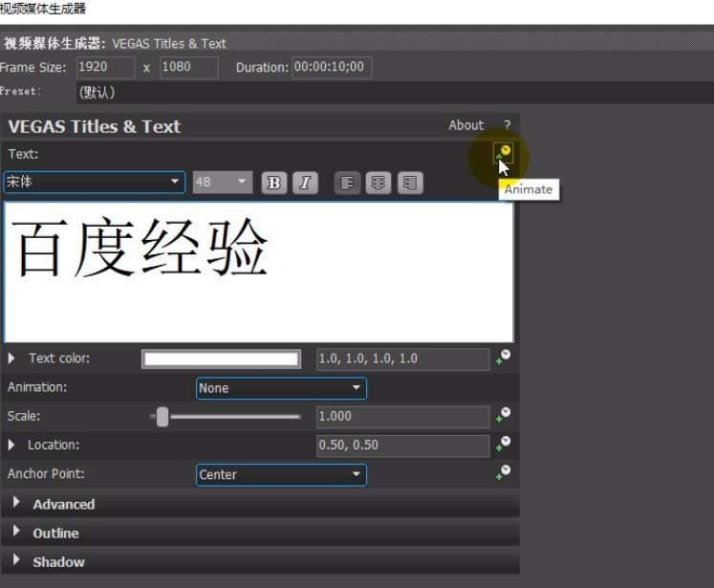Open the font family dropdown showing 宋体
This screenshot has height=588, width=714.
(x=95, y=183)
